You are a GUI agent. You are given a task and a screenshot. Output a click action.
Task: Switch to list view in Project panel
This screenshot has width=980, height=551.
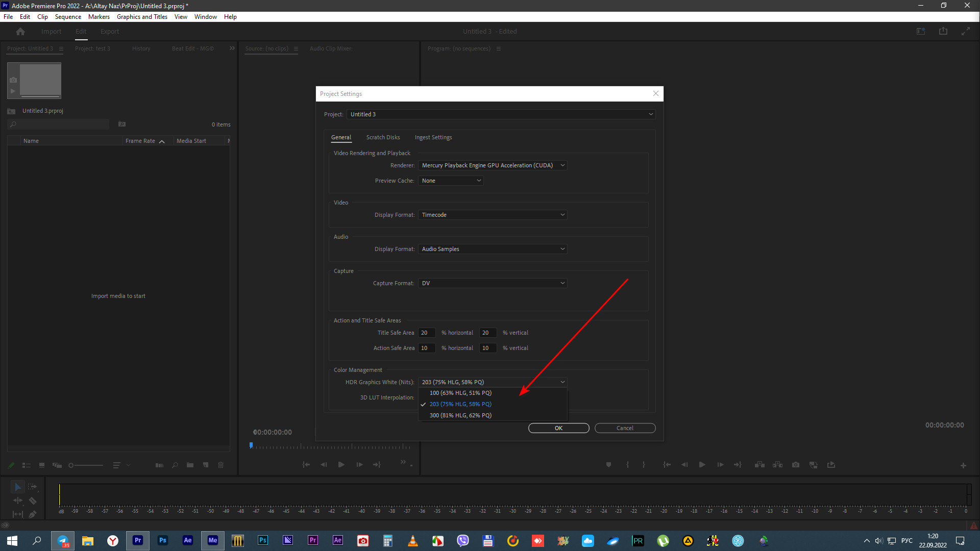(x=27, y=465)
